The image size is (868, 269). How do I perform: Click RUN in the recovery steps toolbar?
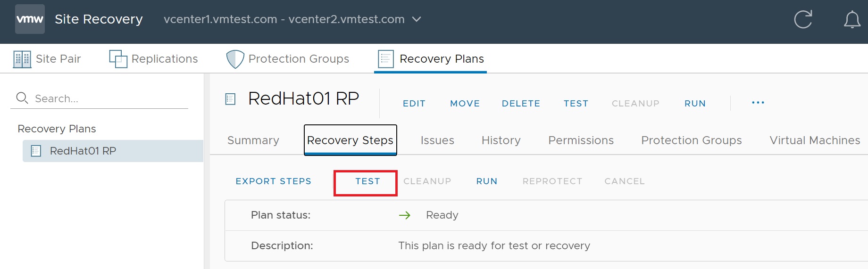click(x=486, y=181)
